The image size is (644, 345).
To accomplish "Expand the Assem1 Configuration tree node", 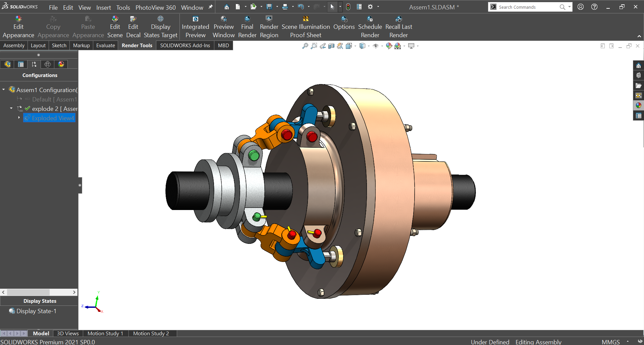I will pos(3,90).
